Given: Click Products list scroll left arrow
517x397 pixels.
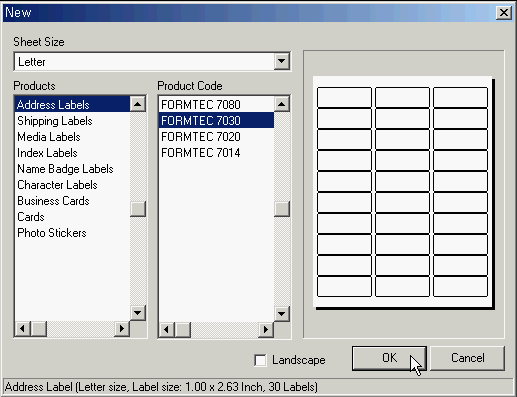Looking at the screenshot, I should pyautogui.click(x=23, y=329).
